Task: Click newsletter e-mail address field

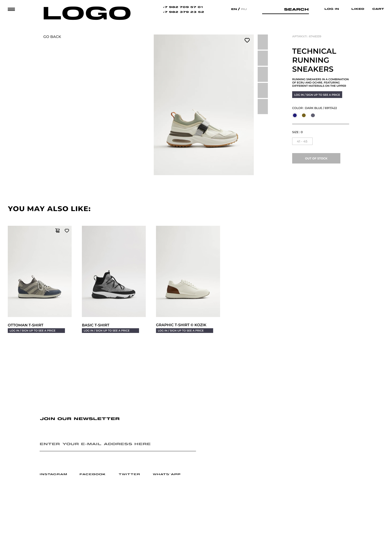Action: [118, 444]
